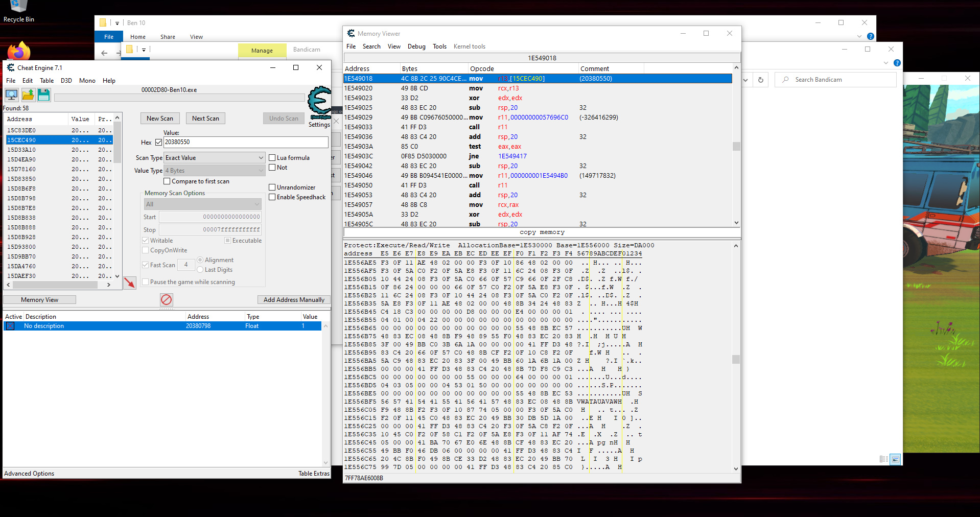This screenshot has width=980, height=517.
Task: Click Add Address Manually
Action: 294,300
